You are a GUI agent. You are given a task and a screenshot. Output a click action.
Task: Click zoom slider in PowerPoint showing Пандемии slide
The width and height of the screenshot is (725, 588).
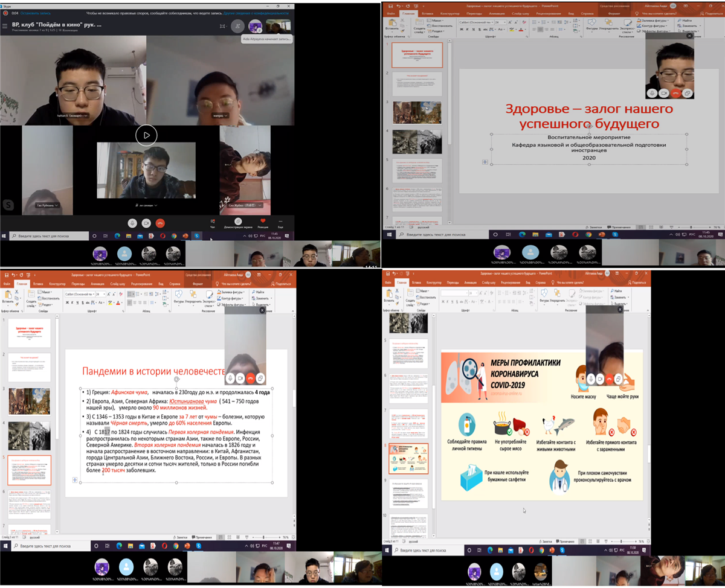[262, 537]
